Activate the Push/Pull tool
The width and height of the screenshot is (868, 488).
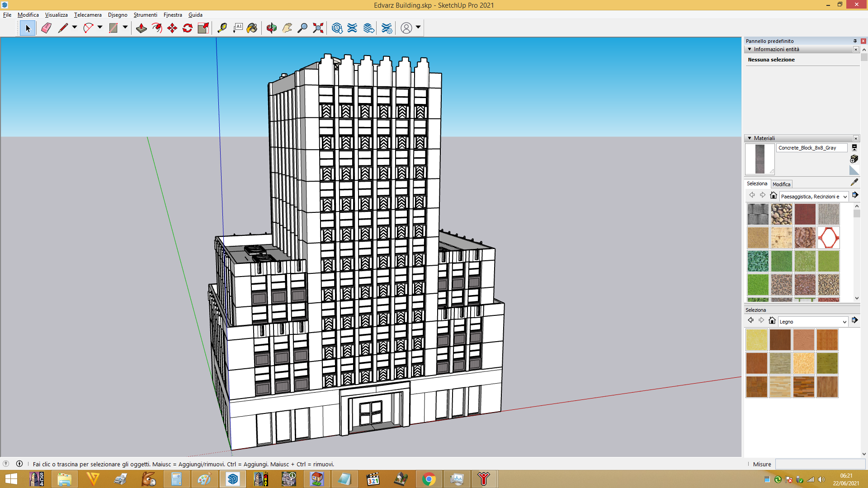pyautogui.click(x=141, y=28)
